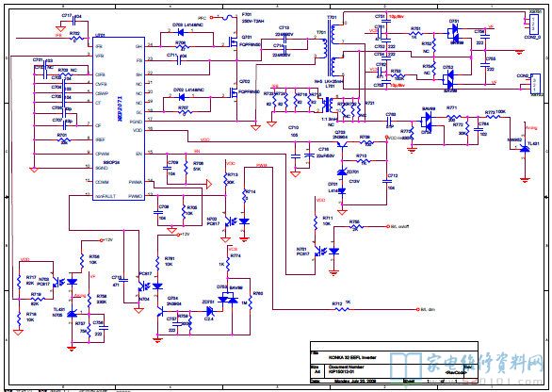Select the Q701 MOSFET transistor symbol
The height and width of the screenshot is (392, 552).
(234, 43)
